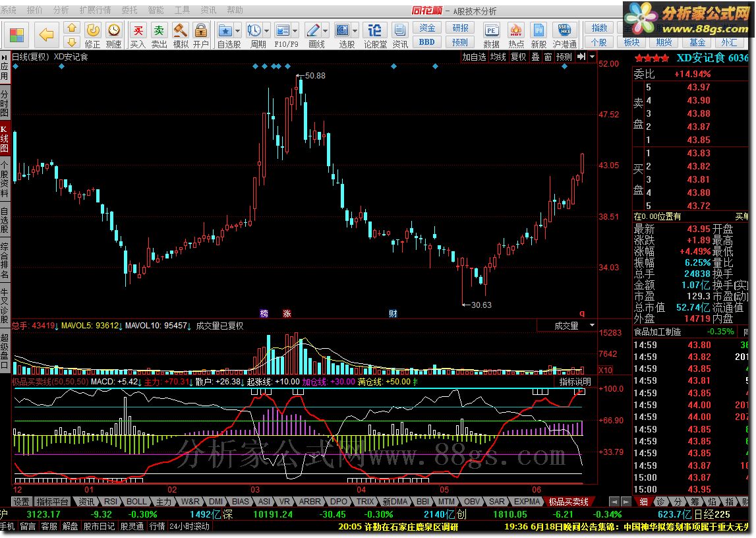Click 个股 button in toolbar

click(599, 42)
